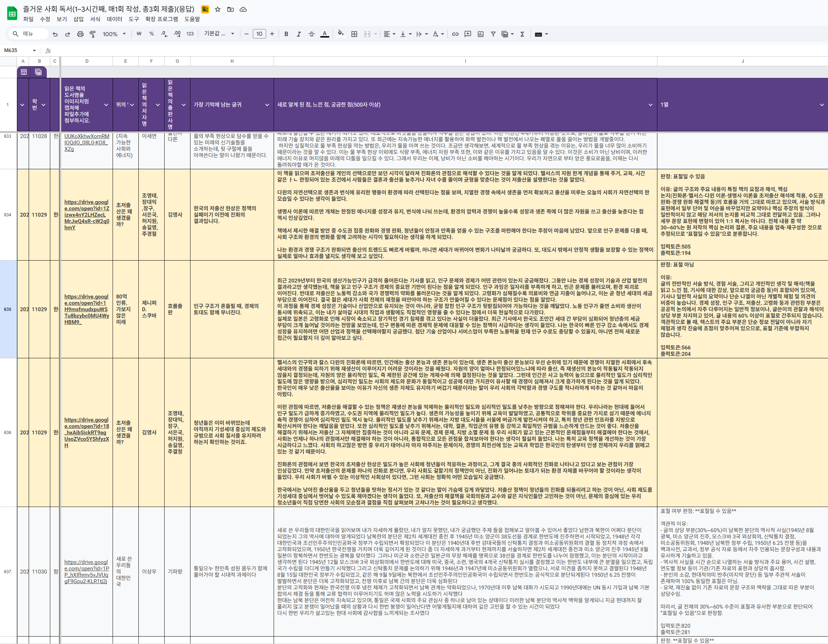Toggle bold formatting

286,34
